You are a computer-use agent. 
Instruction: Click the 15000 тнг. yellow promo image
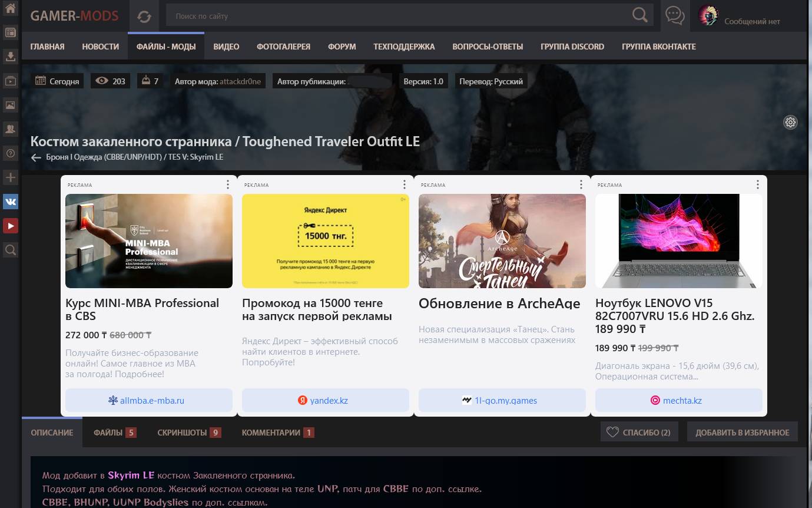click(x=326, y=241)
